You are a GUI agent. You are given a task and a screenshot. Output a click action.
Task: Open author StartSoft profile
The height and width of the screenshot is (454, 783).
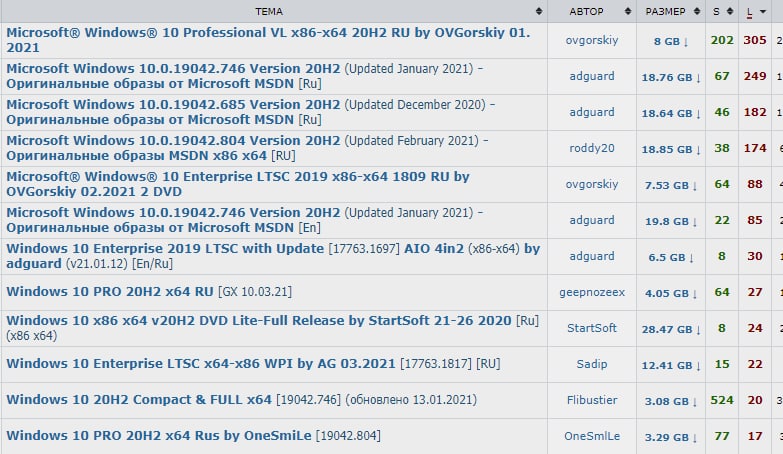592,328
